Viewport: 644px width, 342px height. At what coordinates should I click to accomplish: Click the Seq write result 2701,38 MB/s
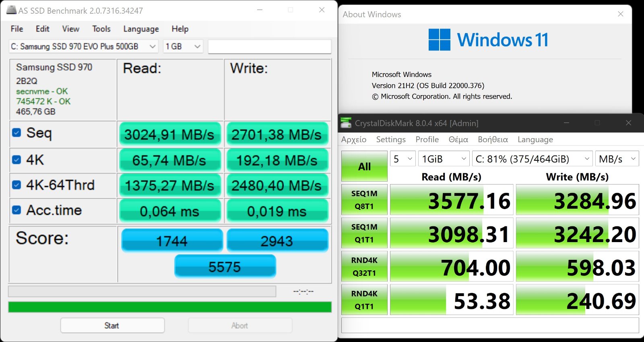click(x=277, y=134)
